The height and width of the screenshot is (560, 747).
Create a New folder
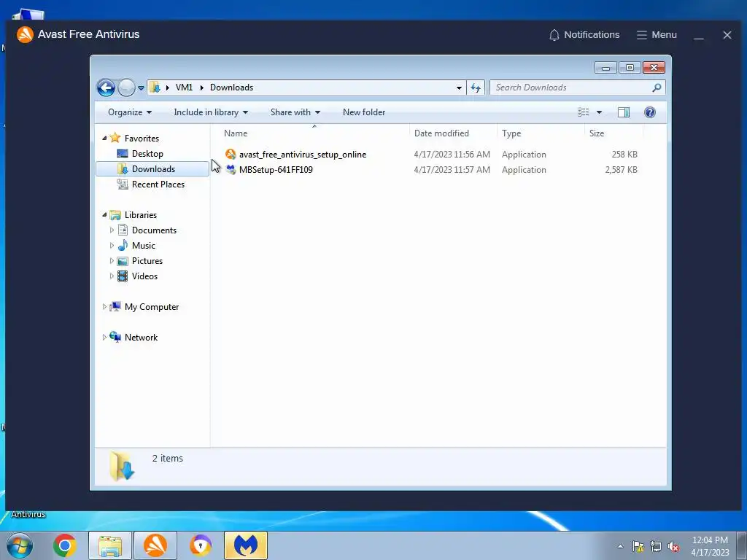(x=364, y=112)
